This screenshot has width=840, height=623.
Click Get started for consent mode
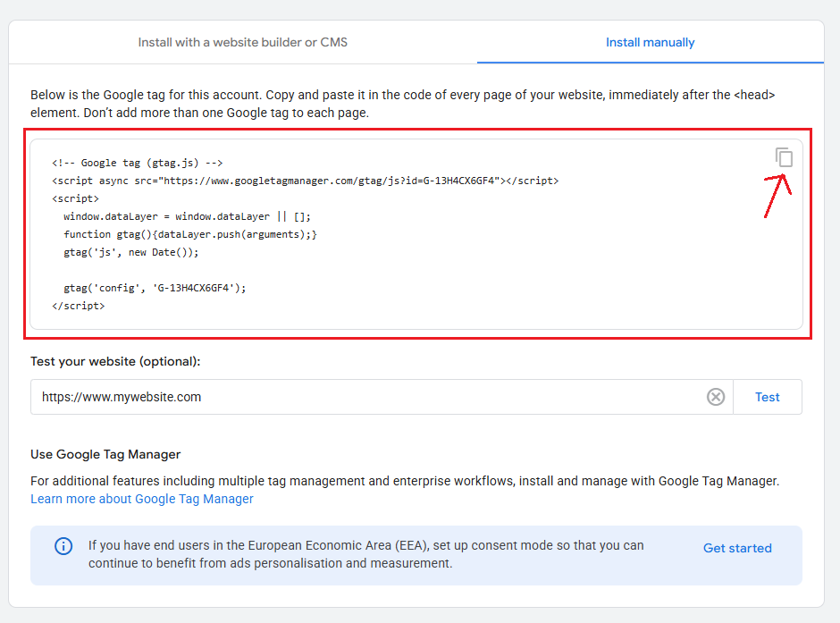coord(737,548)
